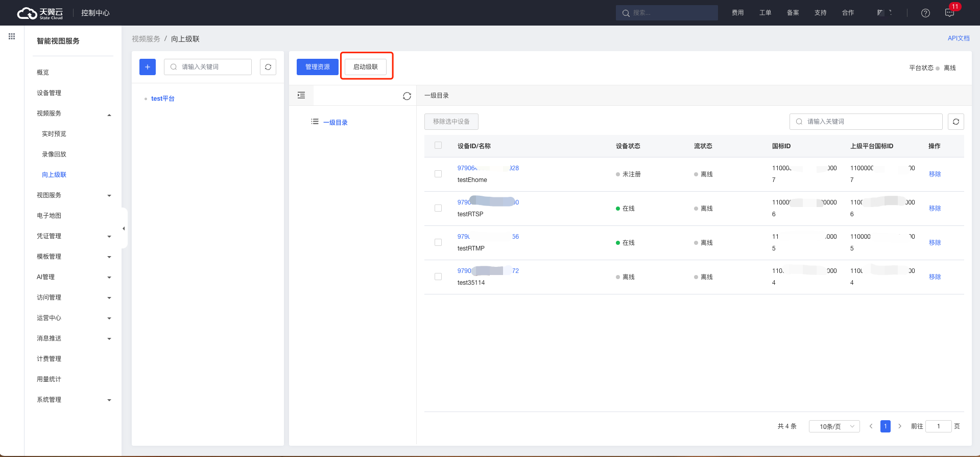Image resolution: width=980 pixels, height=457 pixels.
Task: Go to the previous page arrow
Action: (x=871, y=426)
